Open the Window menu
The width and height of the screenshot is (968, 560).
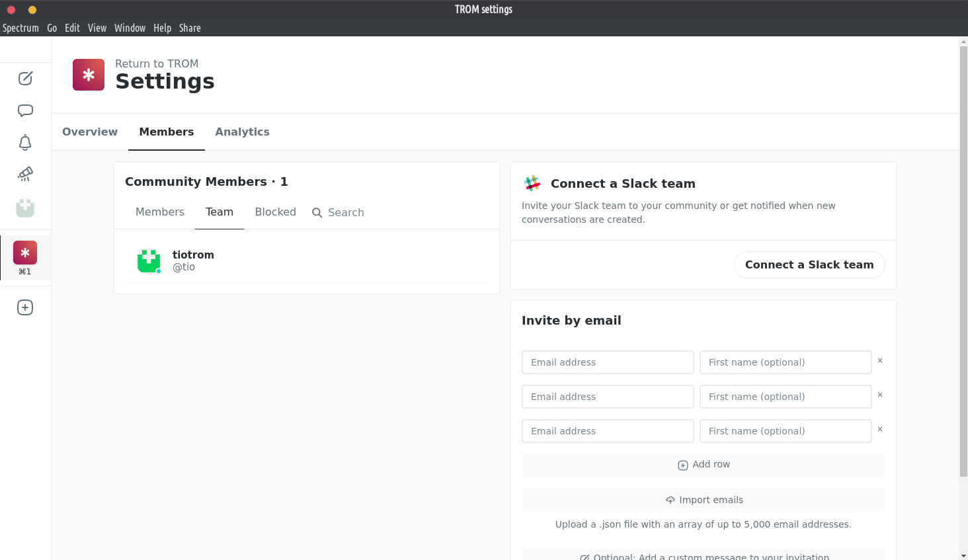click(x=130, y=28)
